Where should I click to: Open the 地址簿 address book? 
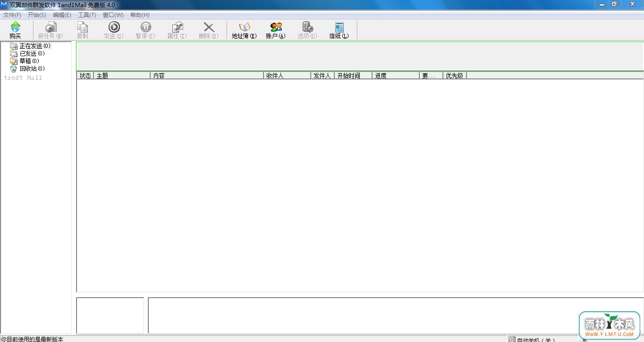(244, 30)
